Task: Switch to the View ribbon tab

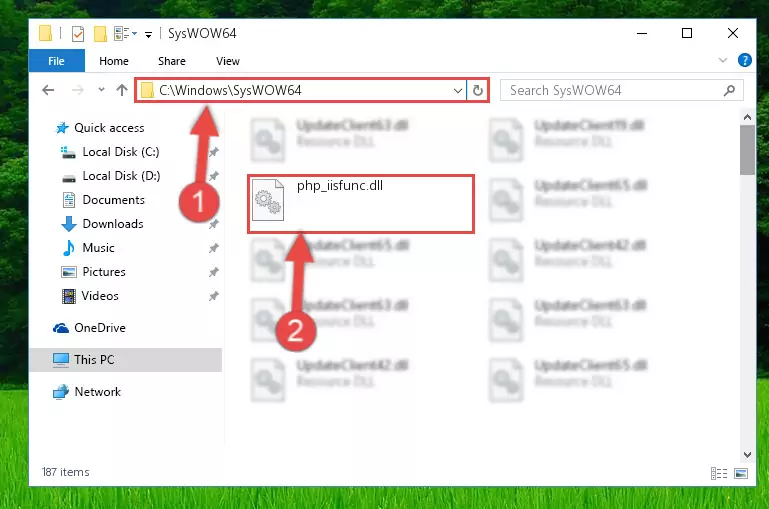Action: (228, 61)
